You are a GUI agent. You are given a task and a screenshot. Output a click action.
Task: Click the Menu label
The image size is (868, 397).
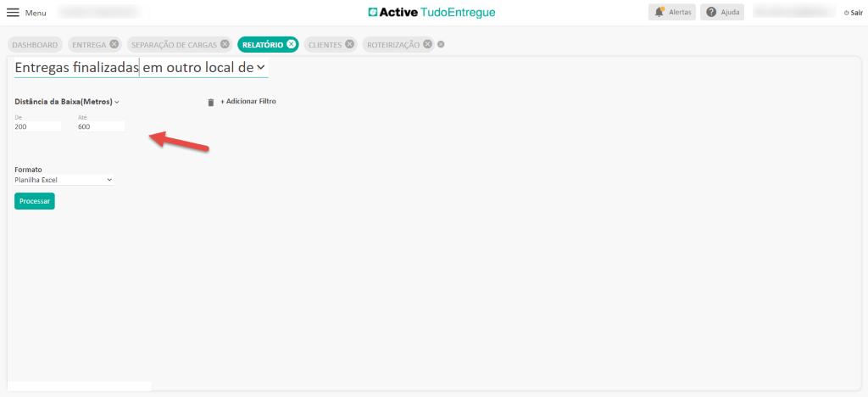[x=36, y=13]
